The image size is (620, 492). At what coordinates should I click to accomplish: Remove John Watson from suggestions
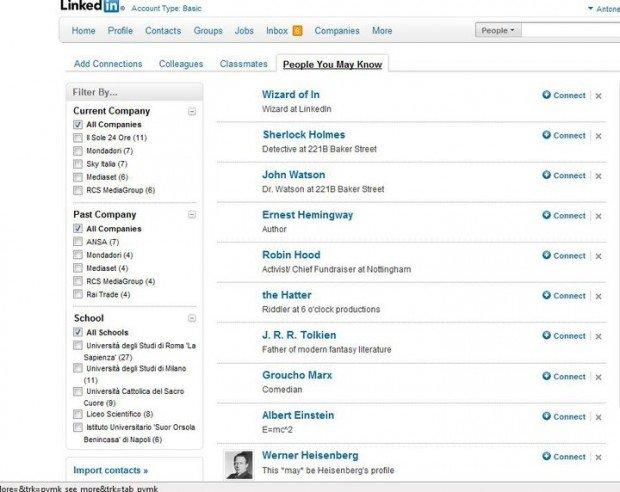coord(598,176)
